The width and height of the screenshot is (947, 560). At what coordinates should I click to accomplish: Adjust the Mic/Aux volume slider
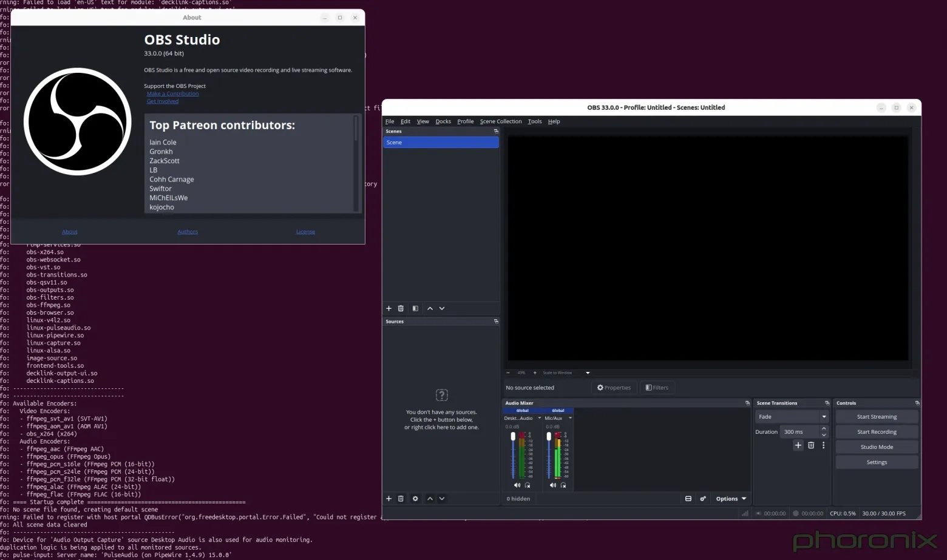point(549,455)
